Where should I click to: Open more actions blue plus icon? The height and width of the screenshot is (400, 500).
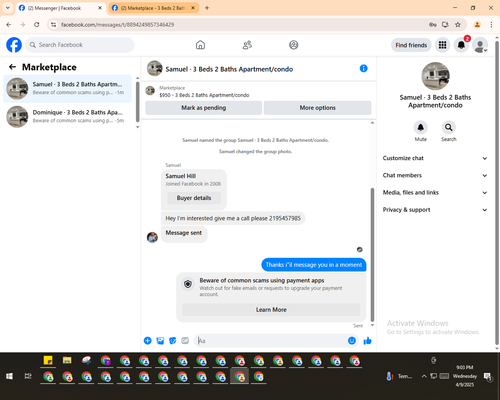148,340
